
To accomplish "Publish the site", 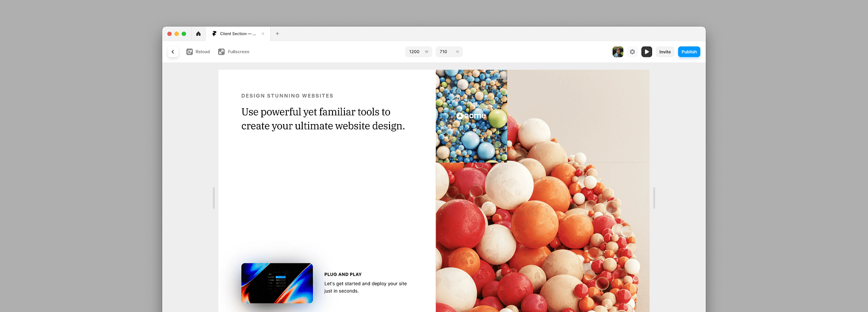I will (689, 52).
